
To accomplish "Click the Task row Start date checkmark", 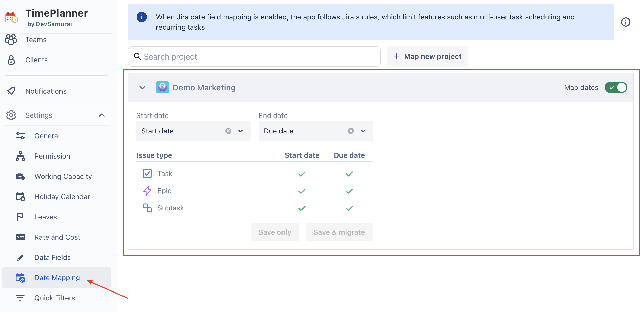I will 302,174.
